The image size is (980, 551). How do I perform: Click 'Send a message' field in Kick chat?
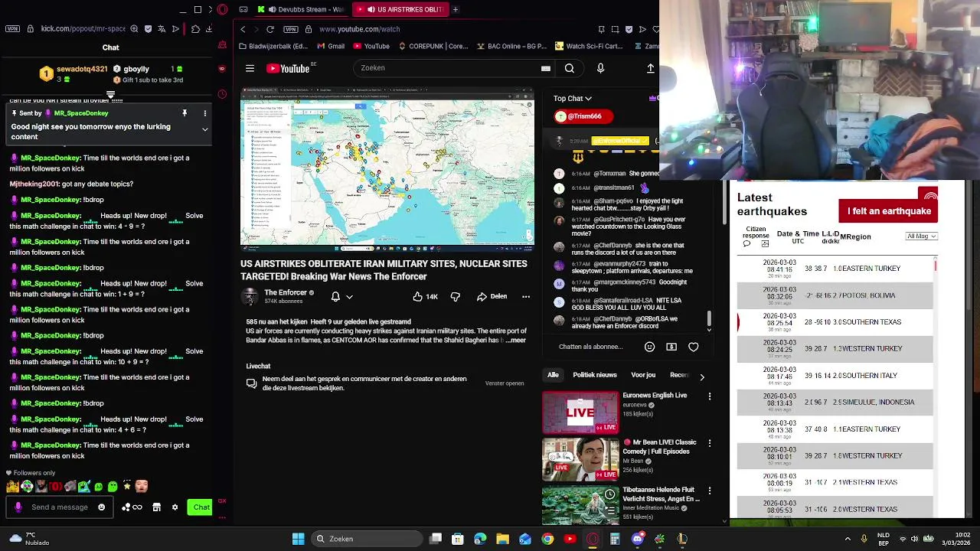click(60, 507)
